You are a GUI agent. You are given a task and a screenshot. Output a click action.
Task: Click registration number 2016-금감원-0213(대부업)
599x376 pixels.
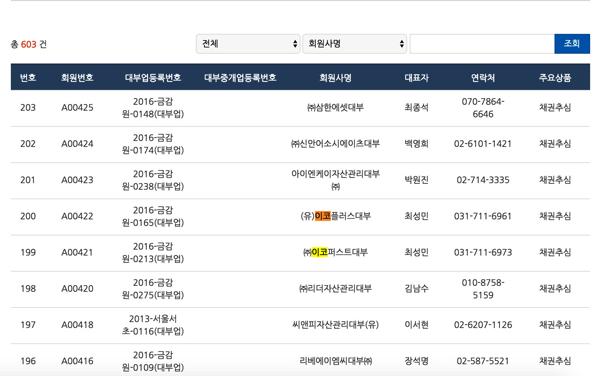pos(153,253)
